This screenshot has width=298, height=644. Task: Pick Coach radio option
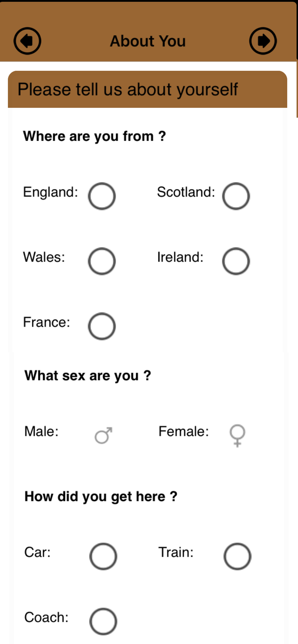click(103, 621)
